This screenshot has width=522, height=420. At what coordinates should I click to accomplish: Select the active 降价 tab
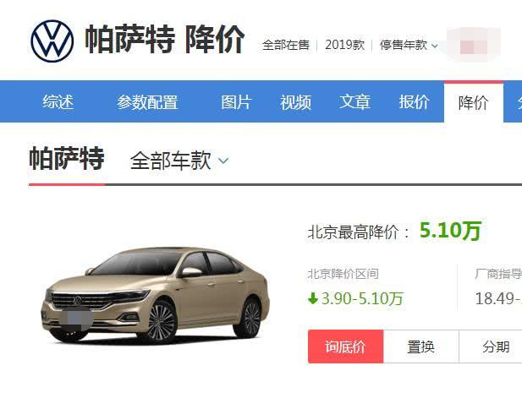point(474,101)
